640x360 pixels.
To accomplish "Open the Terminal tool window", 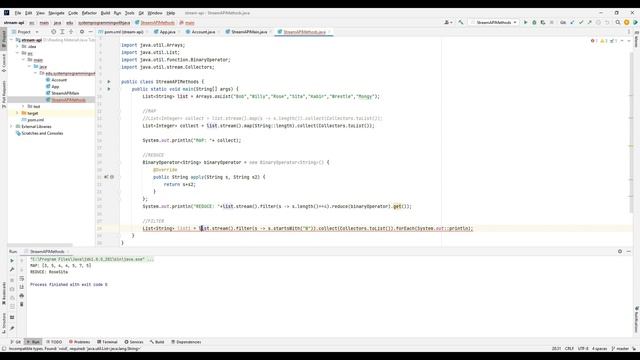I will (x=107, y=342).
